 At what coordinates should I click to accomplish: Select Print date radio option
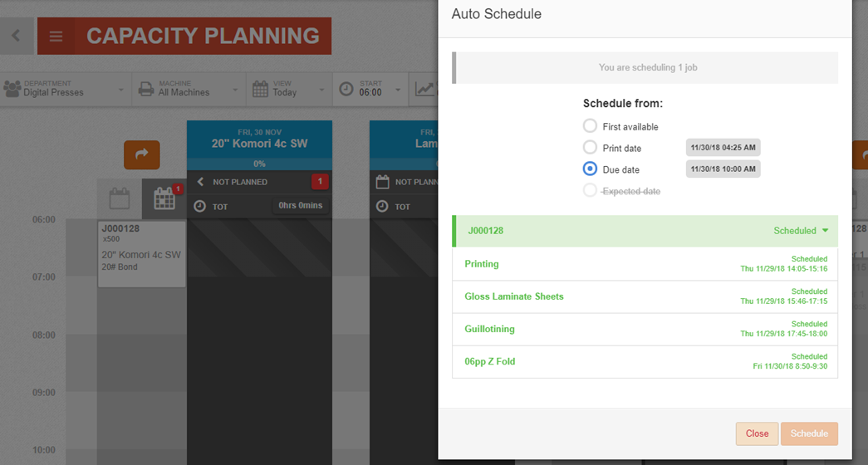coord(590,147)
